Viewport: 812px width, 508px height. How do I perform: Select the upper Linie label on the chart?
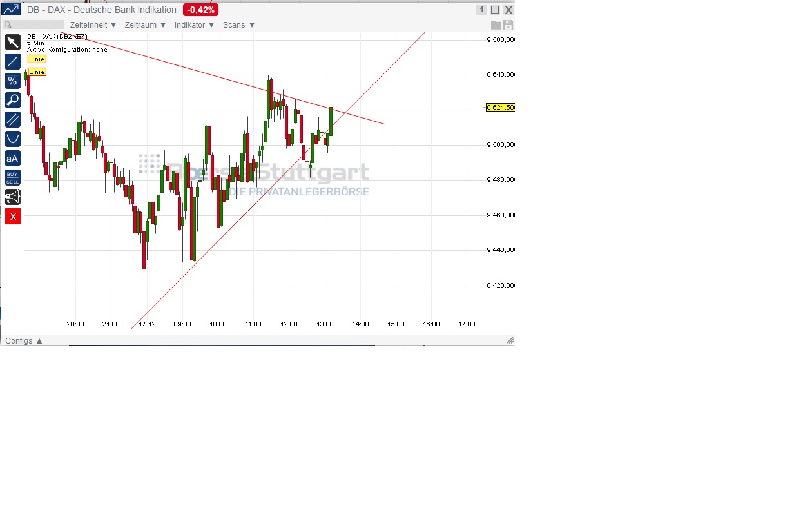(x=37, y=59)
